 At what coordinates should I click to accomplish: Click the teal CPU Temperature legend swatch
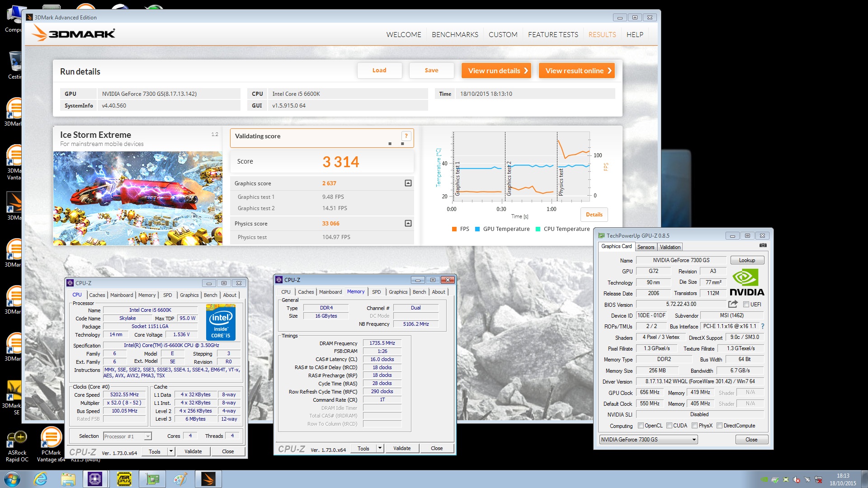tap(538, 229)
